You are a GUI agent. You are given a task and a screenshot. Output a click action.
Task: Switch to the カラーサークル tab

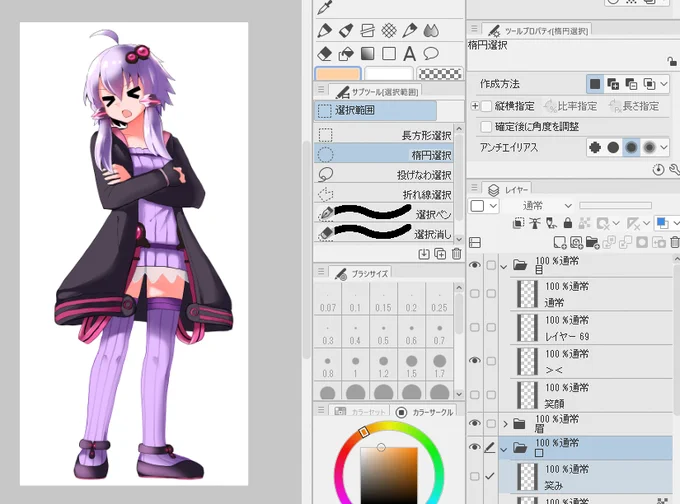tap(426, 412)
